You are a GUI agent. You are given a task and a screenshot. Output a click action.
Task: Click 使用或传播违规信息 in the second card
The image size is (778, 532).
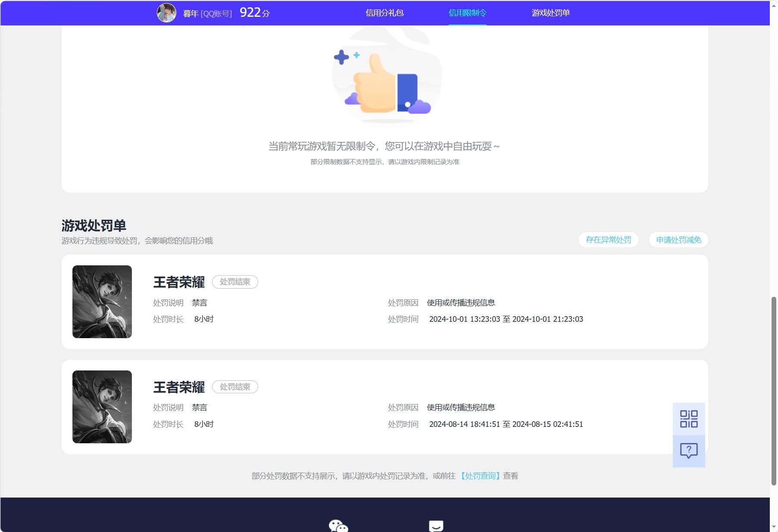(461, 408)
